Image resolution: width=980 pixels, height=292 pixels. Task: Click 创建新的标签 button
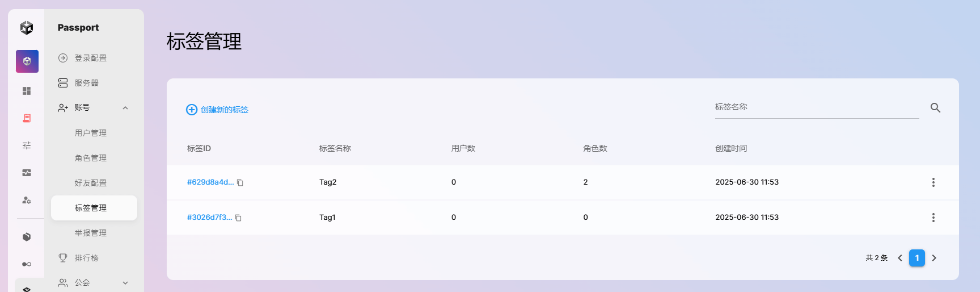218,110
